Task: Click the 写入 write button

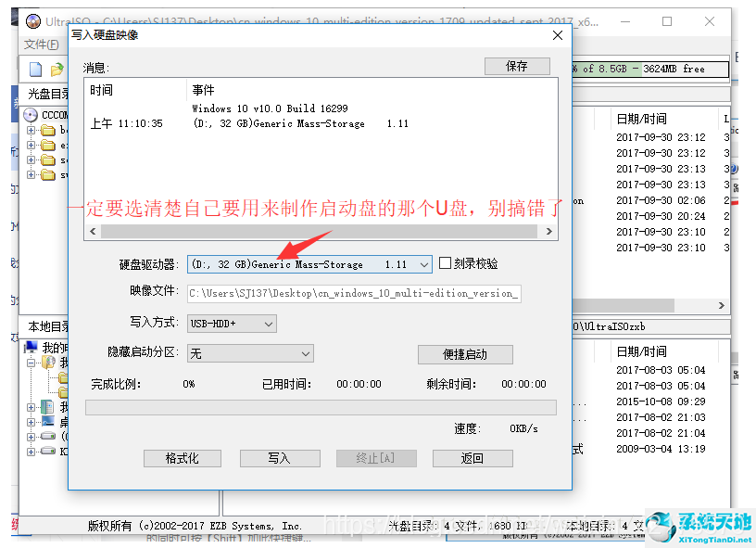Action: 279,458
